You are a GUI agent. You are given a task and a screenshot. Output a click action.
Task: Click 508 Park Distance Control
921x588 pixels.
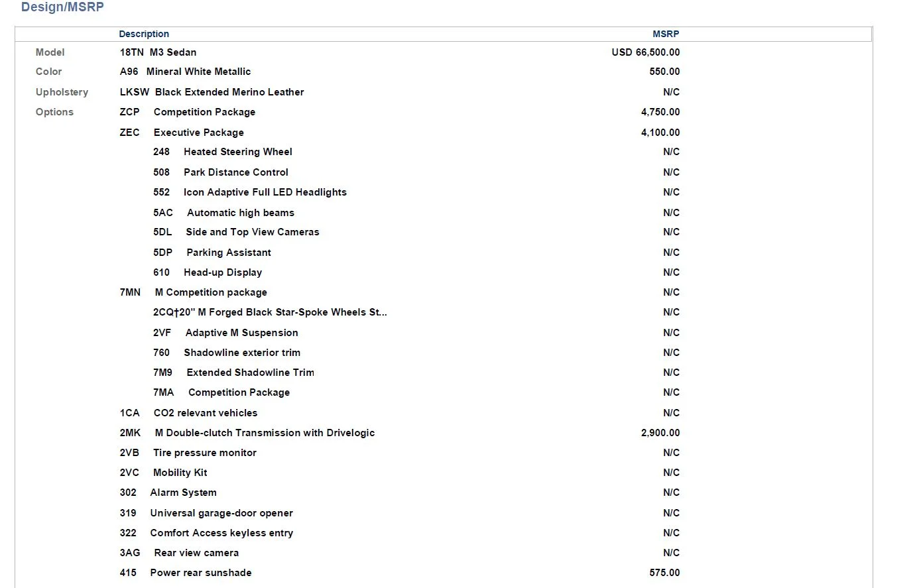pos(220,172)
